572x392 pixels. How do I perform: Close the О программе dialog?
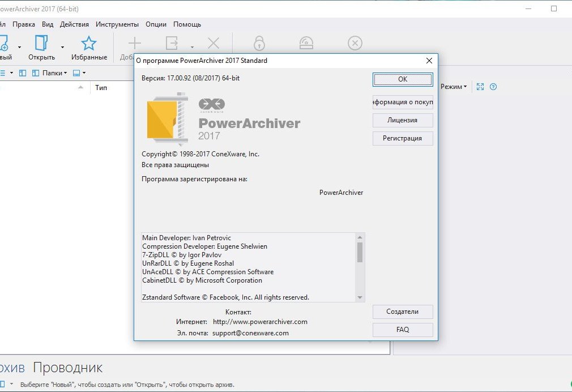429,61
